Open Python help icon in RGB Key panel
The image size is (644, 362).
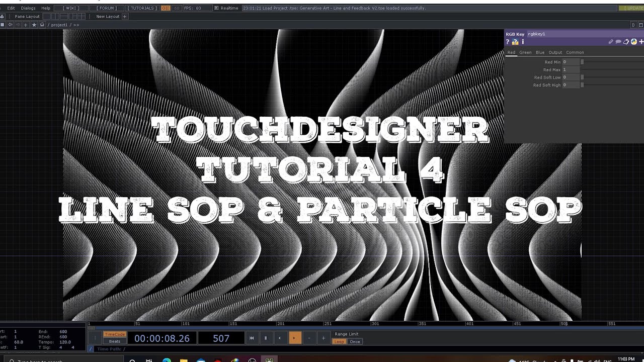pyautogui.click(x=515, y=42)
